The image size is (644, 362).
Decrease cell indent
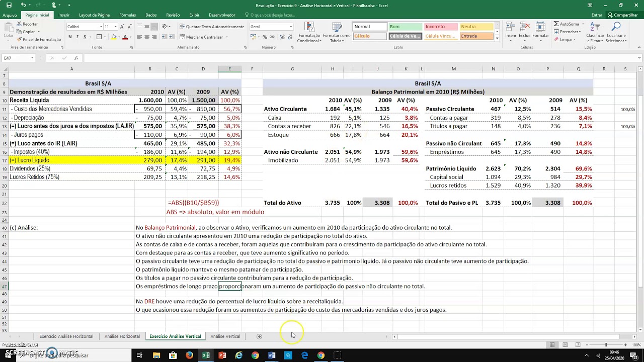165,37
